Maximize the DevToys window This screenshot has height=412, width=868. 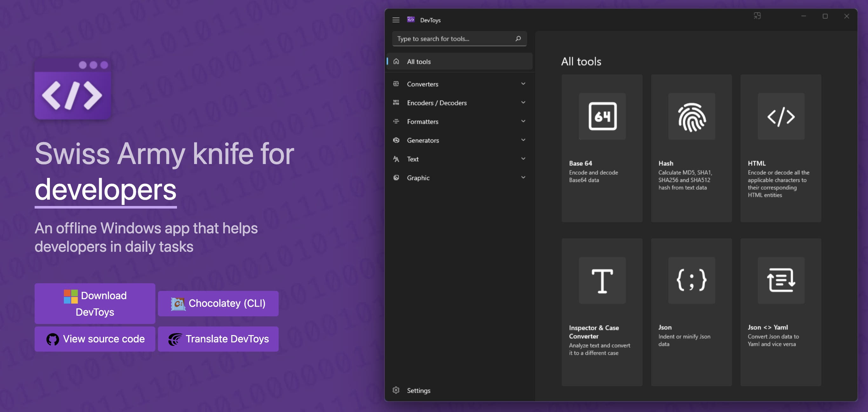825,16
